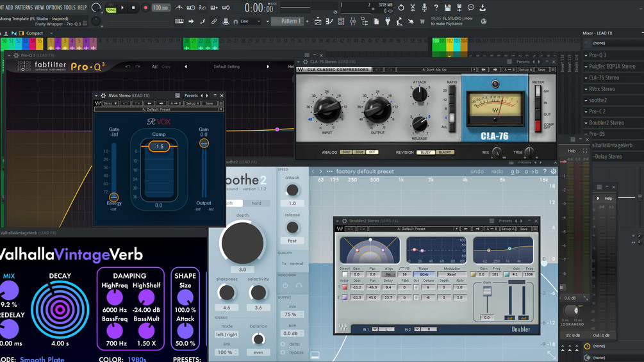Select BLUEY revision in CLA-76

click(x=425, y=152)
